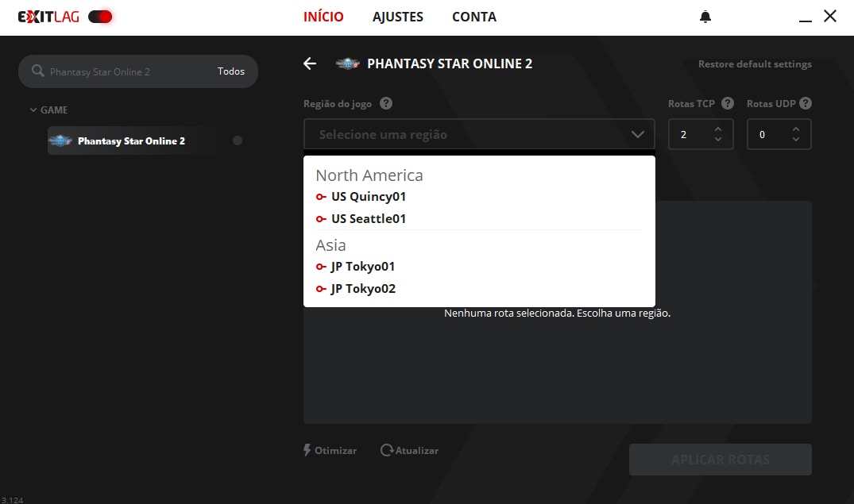This screenshot has height=504, width=854.
Task: Click Restore default settings link
Action: pyautogui.click(x=755, y=64)
